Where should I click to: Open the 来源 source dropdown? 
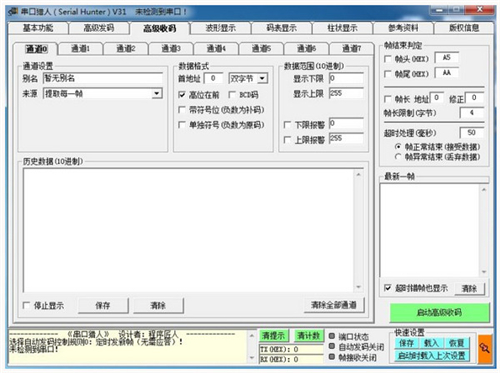(x=157, y=93)
